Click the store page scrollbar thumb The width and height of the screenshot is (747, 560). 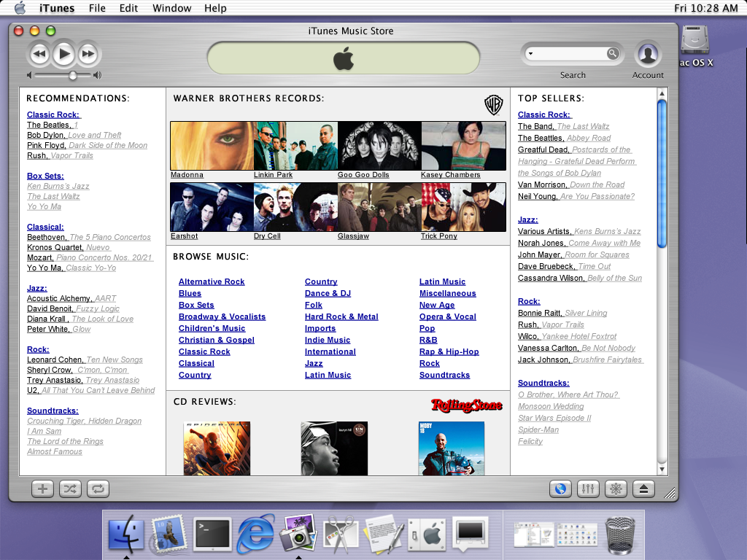coord(662,174)
